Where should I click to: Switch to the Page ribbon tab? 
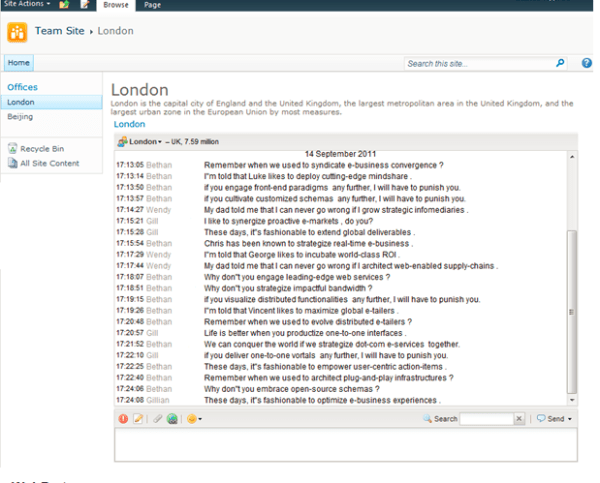pos(153,5)
